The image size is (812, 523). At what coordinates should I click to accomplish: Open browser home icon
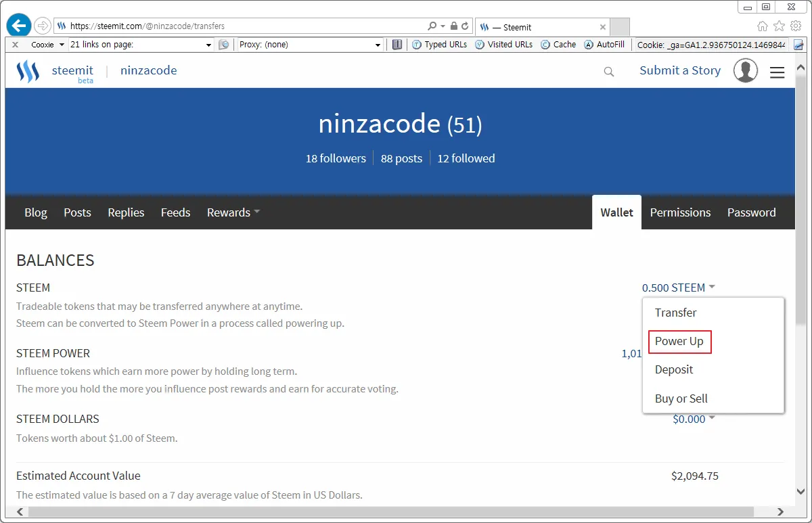tap(763, 26)
